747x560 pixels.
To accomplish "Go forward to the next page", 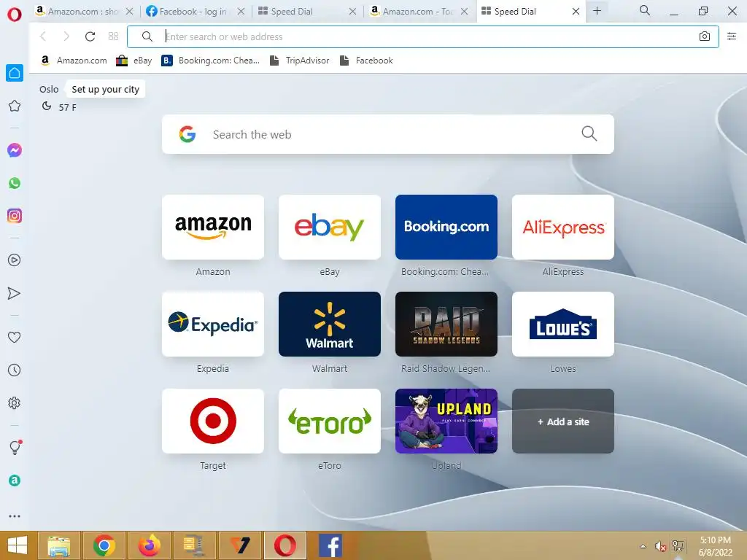I will [66, 36].
